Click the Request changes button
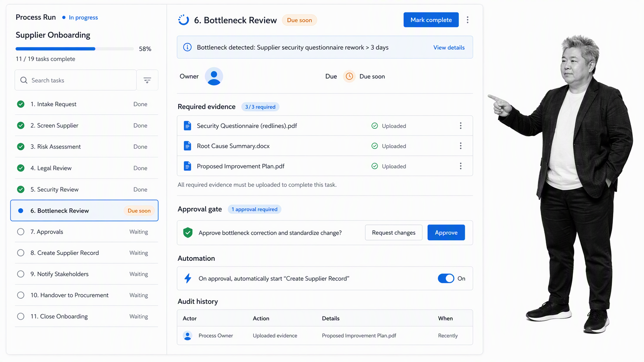 click(393, 232)
